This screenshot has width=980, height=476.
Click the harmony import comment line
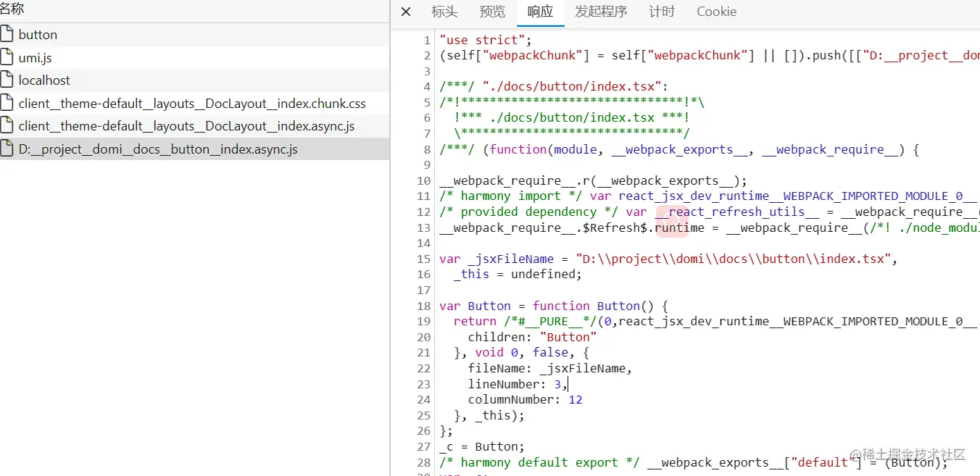710,196
